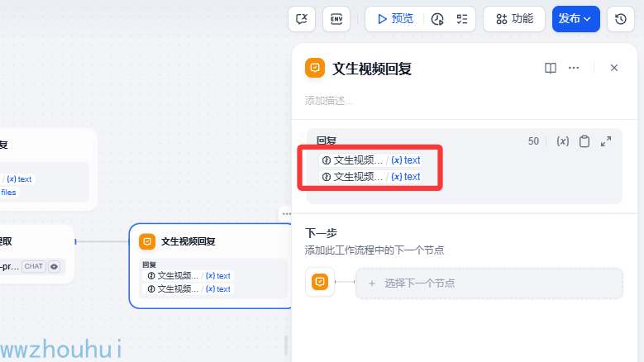Open the three-dot handle at panel edge
The image size is (644, 362).
pos(286,213)
